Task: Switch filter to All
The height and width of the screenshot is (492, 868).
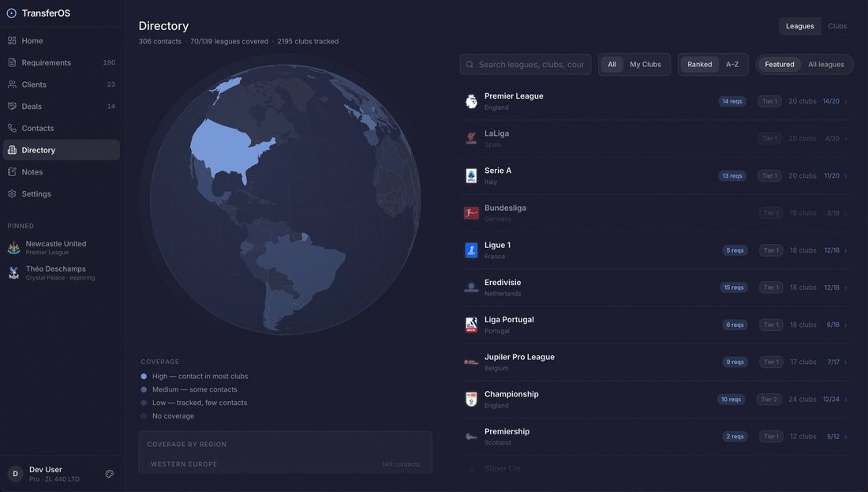Action: pyautogui.click(x=612, y=64)
